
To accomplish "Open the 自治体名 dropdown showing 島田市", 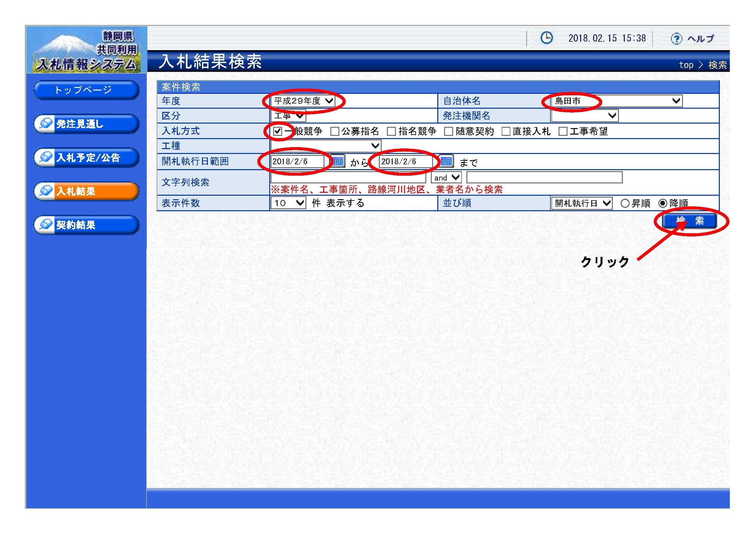I will tap(617, 101).
